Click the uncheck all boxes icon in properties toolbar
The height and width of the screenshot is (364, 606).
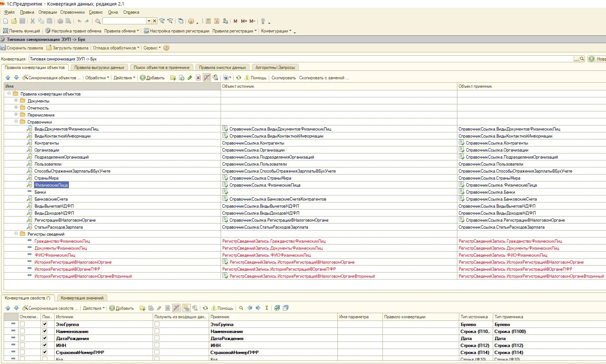point(285,308)
